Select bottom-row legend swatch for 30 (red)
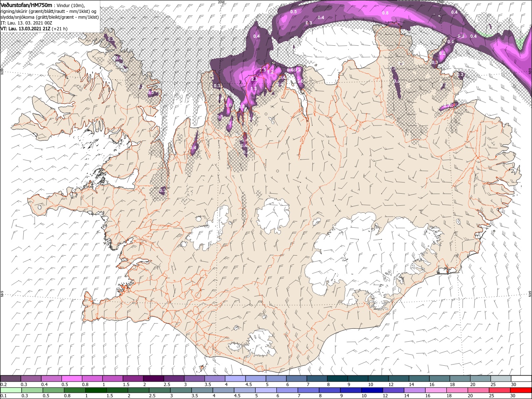 click(521, 390)
